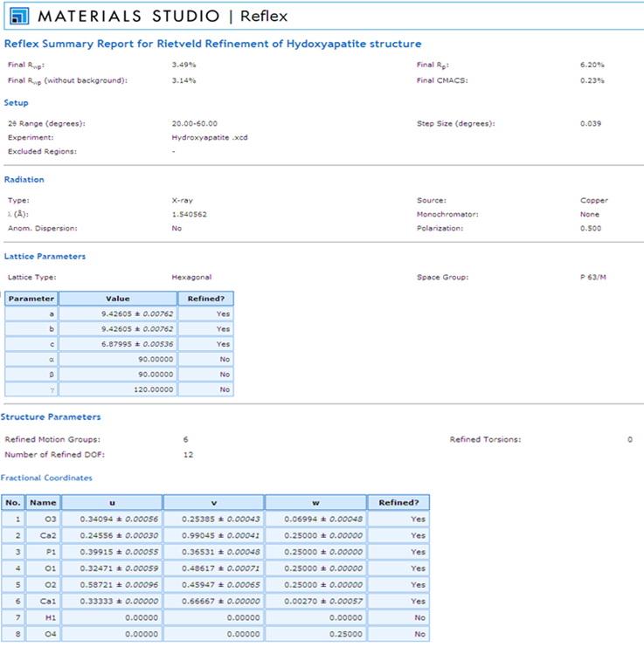Select the Setup section heading
Image resolution: width=644 pixels, height=654 pixels.
point(17,103)
